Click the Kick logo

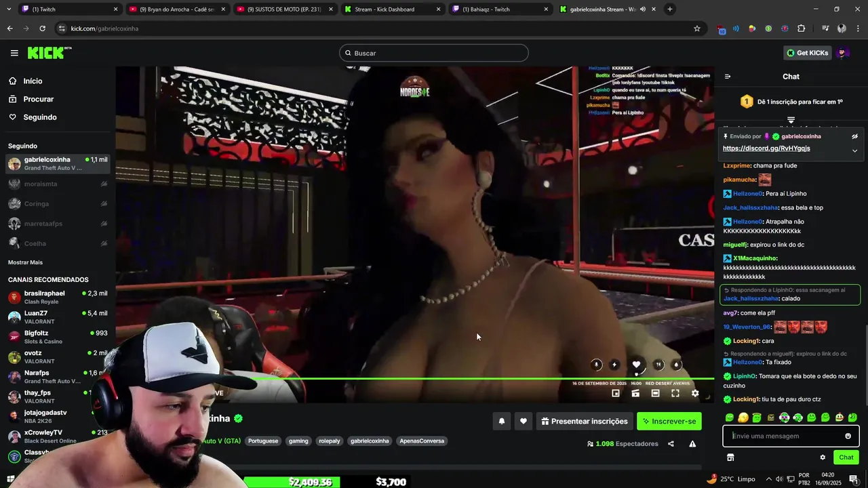tap(50, 53)
